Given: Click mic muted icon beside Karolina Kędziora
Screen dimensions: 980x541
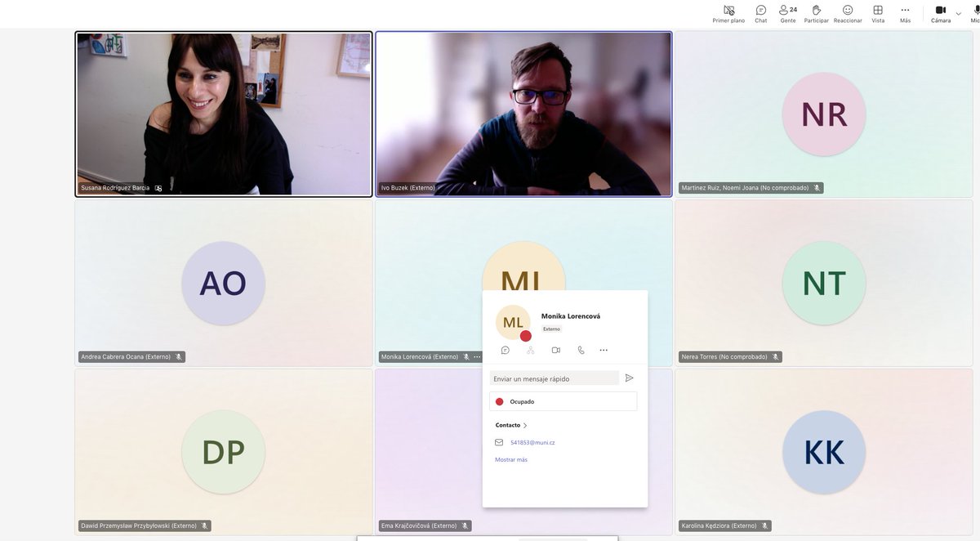Looking at the screenshot, I should (x=764, y=525).
